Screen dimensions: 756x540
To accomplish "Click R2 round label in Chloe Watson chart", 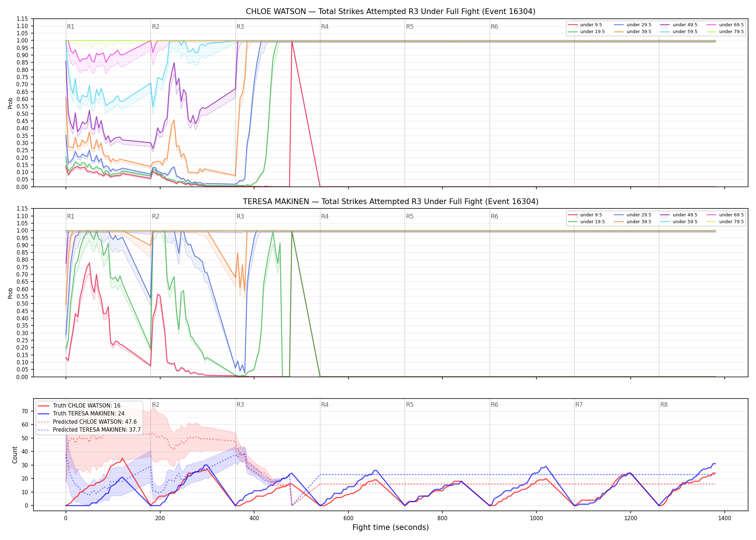I will click(x=156, y=27).
